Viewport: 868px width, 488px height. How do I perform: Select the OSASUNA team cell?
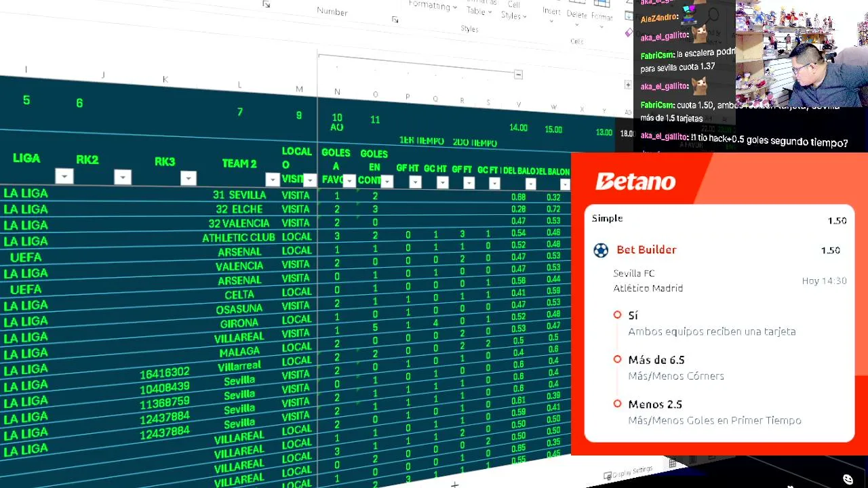click(239, 309)
